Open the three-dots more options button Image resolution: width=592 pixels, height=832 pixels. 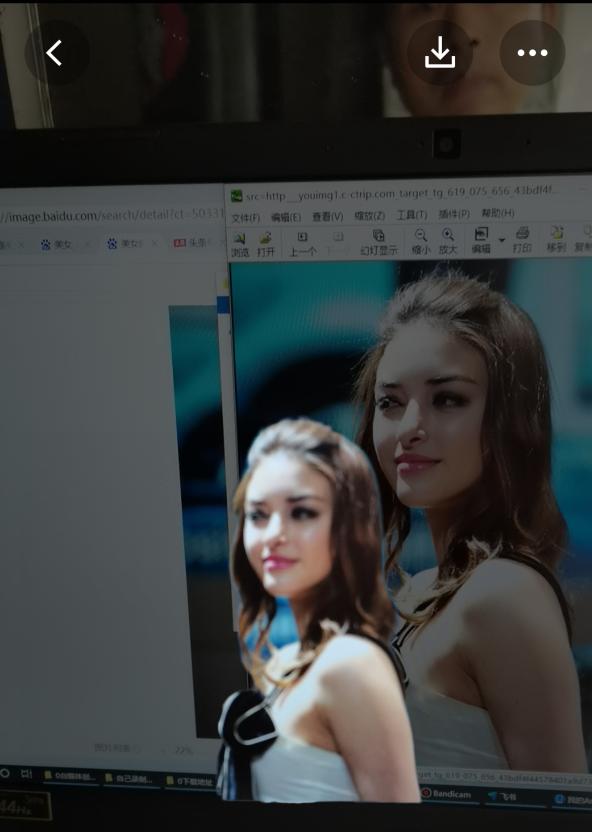(532, 53)
